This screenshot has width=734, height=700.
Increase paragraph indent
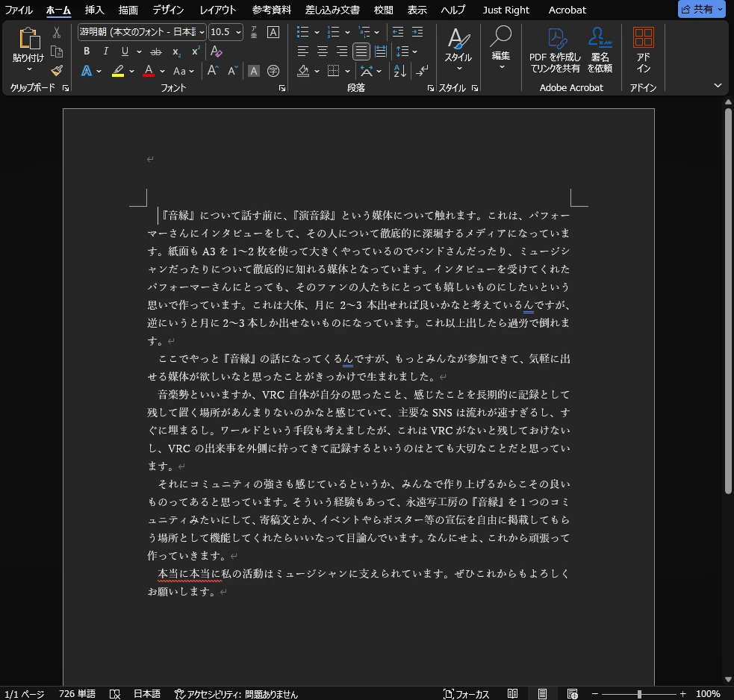[418, 32]
